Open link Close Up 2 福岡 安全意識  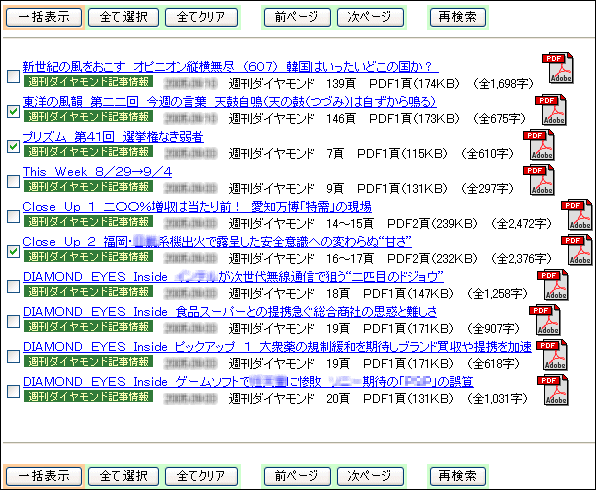click(x=217, y=241)
